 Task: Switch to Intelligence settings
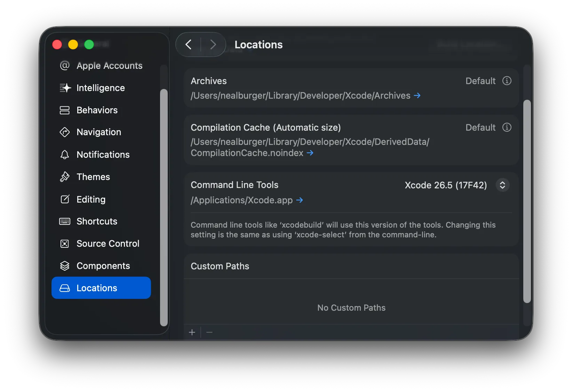pyautogui.click(x=101, y=88)
